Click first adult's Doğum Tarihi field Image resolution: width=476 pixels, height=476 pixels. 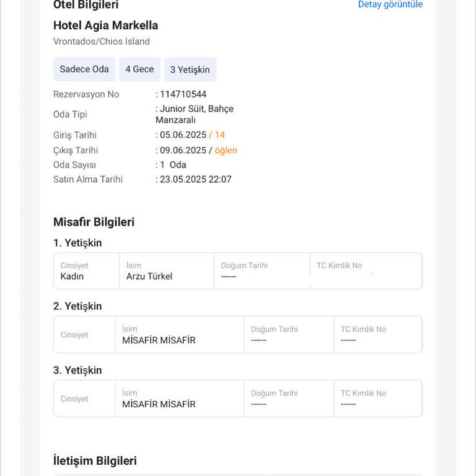pos(262,271)
